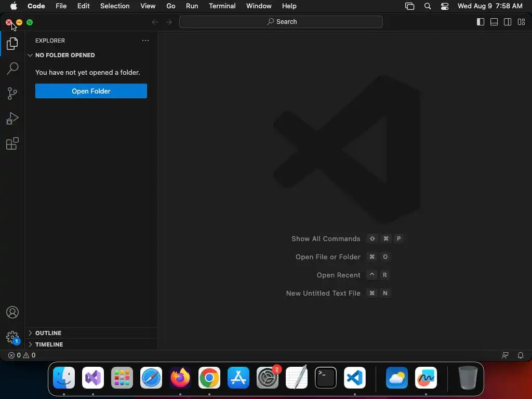Toggle the bottom Panel layout icon
This screenshot has width=532, height=399.
pos(494,22)
